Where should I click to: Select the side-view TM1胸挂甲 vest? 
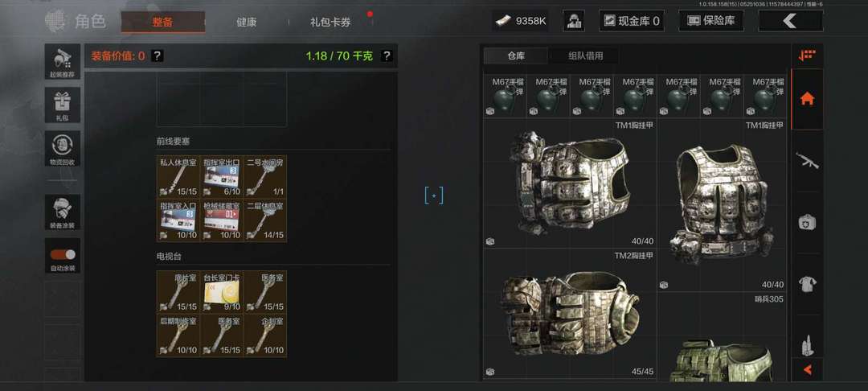(x=570, y=183)
